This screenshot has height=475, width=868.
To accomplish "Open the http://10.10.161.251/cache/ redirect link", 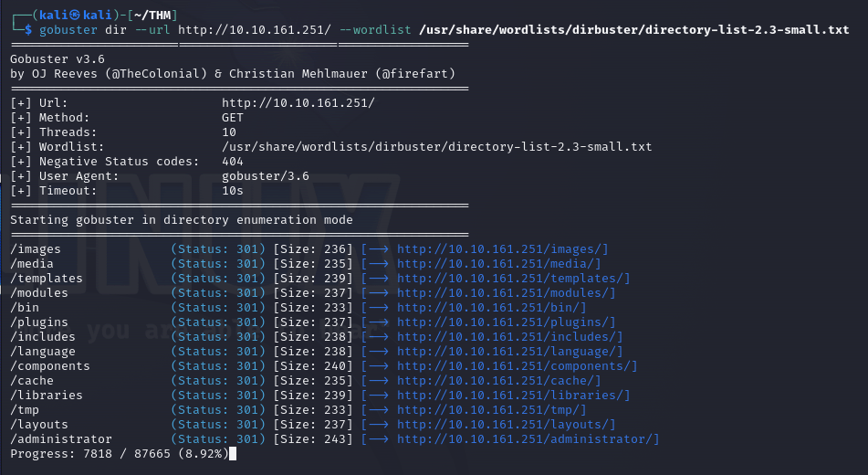I will point(496,381).
